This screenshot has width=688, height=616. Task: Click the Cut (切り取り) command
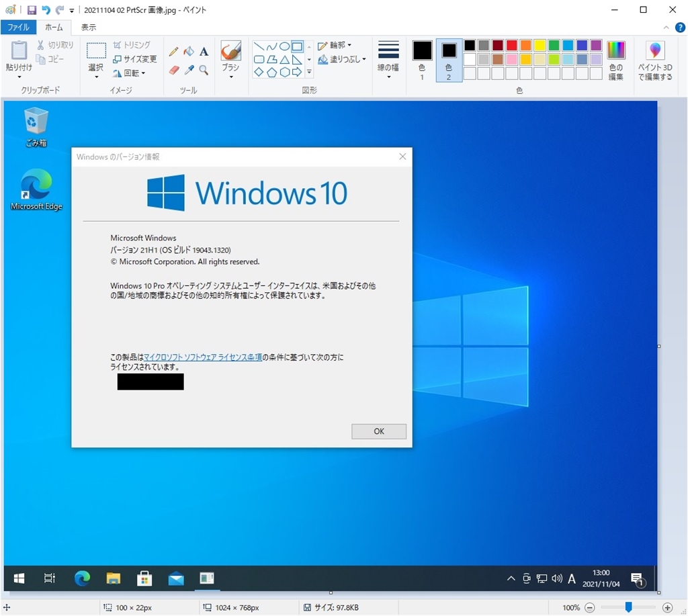click(55, 45)
